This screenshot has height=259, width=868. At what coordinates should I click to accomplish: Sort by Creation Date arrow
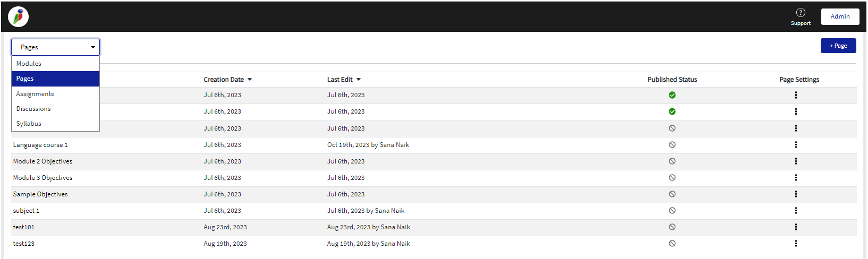click(250, 80)
